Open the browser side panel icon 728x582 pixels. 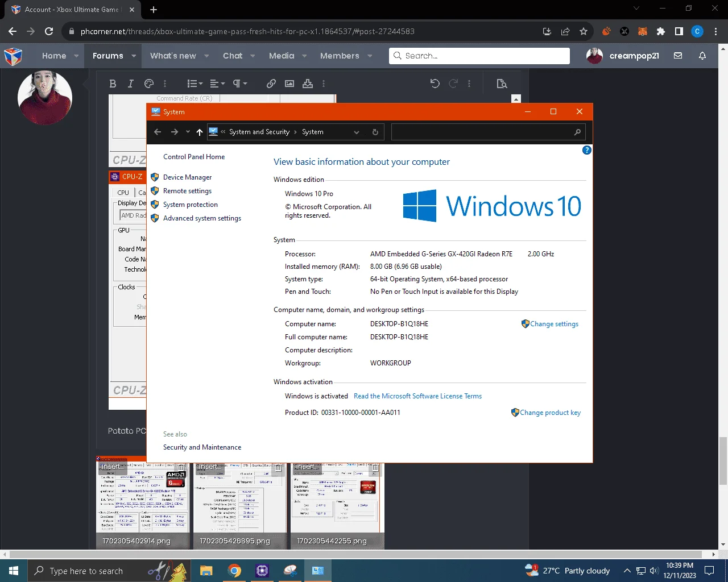[679, 31]
